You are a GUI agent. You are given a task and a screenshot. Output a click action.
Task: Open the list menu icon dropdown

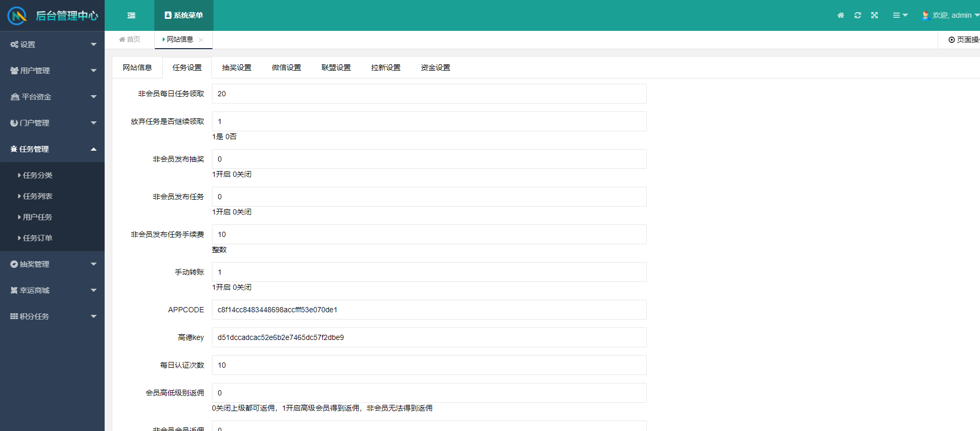[x=899, y=16]
